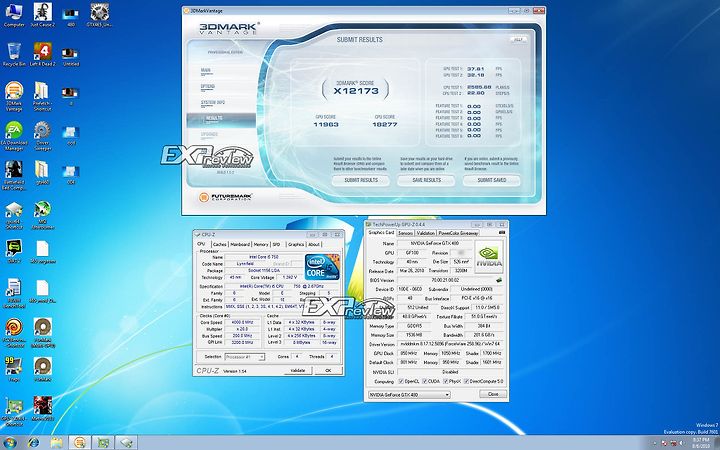This screenshot has width=720, height=450.
Task: Click the Save Results button in 3DMark
Action: coord(426,180)
